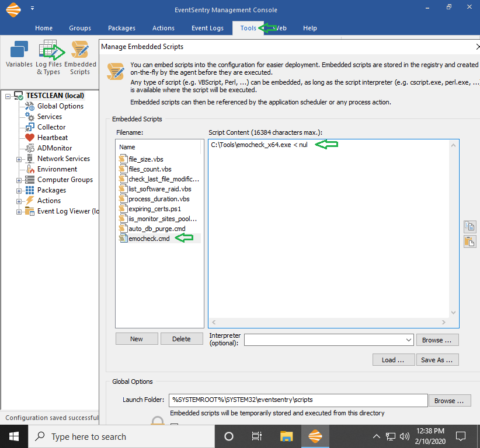The height and width of the screenshot is (448, 480).
Task: Select the Tools ribbon tab
Action: [248, 28]
